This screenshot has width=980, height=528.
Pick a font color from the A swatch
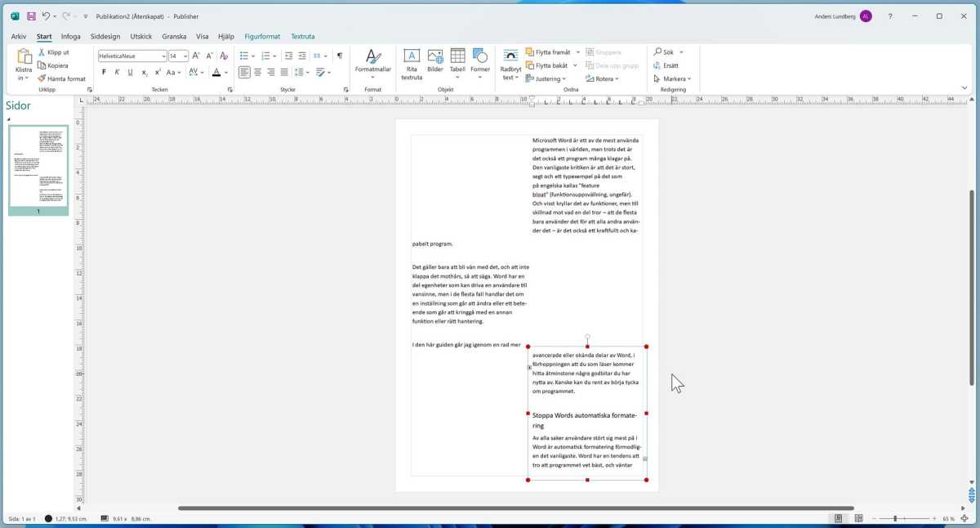coord(215,72)
